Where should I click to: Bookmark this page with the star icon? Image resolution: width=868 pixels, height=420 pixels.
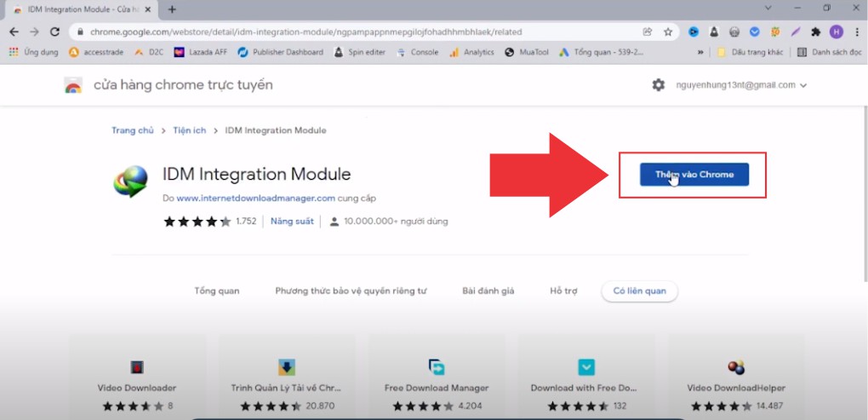[668, 32]
